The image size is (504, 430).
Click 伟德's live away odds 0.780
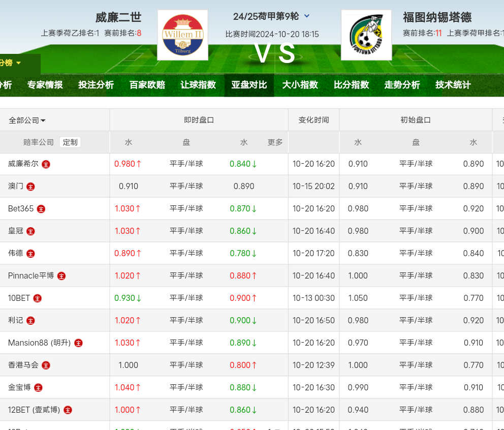[x=243, y=253]
